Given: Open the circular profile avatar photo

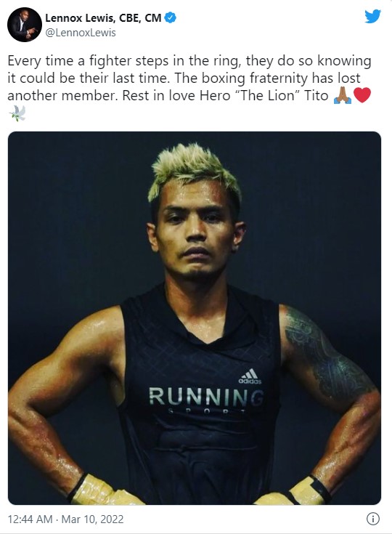Looking at the screenshot, I should 25,25.
